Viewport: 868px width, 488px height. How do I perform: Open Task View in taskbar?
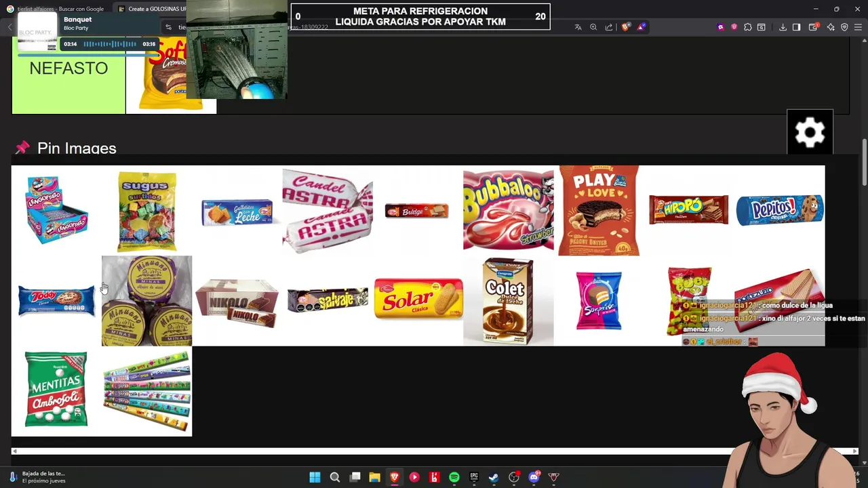pyautogui.click(x=355, y=477)
